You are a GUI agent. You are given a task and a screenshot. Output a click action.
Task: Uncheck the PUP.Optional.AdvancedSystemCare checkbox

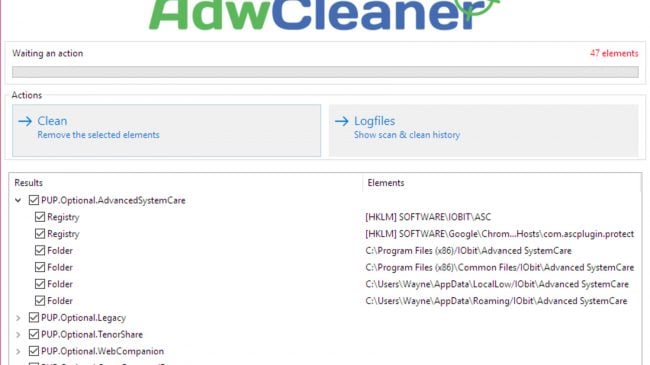coord(34,200)
